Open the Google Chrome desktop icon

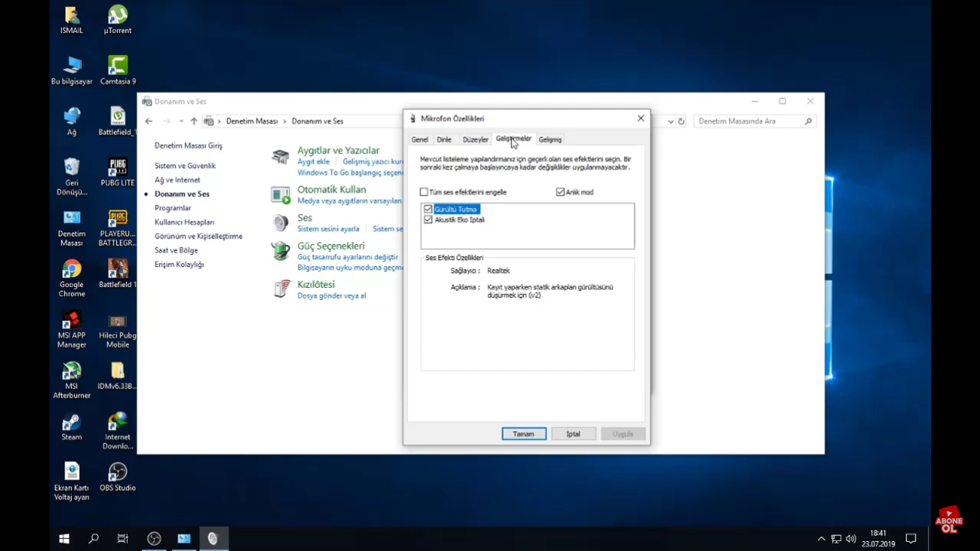click(x=72, y=270)
